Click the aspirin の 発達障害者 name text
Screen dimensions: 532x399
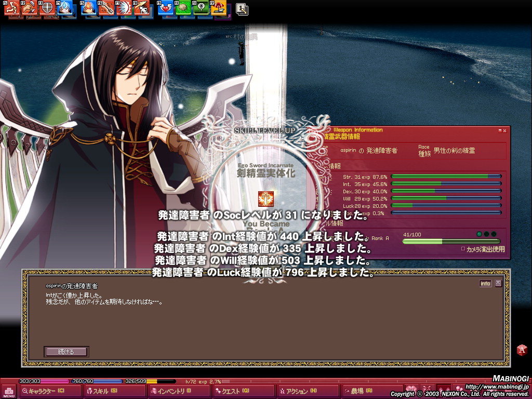[368, 150]
